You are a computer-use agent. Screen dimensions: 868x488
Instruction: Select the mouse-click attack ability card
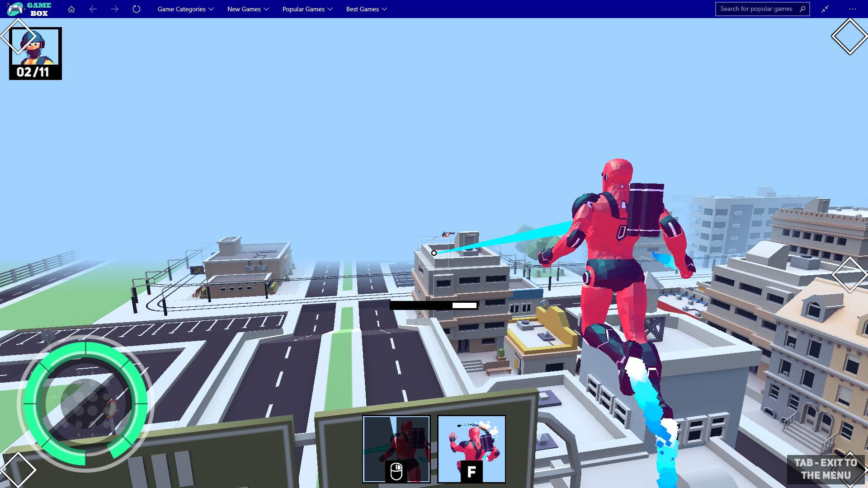click(396, 449)
